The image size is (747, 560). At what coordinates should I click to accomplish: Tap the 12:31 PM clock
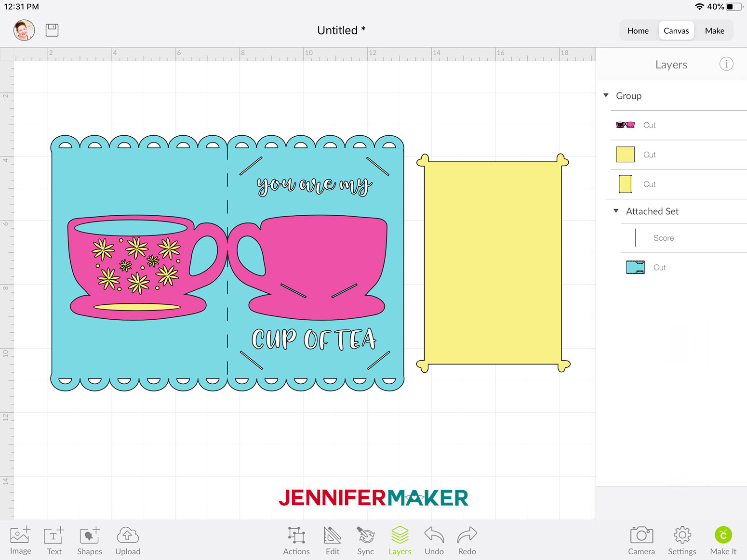22,7
